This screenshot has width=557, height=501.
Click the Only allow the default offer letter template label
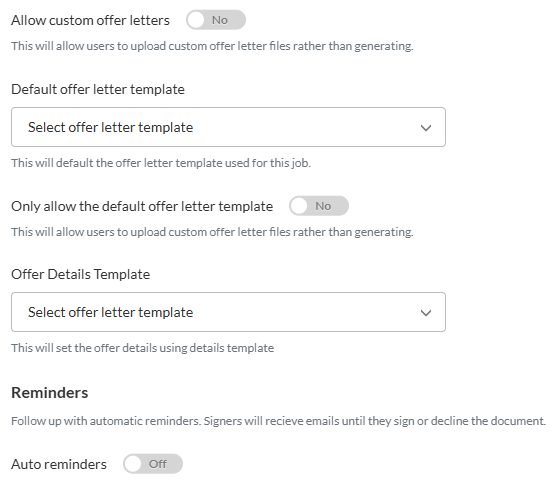(142, 206)
